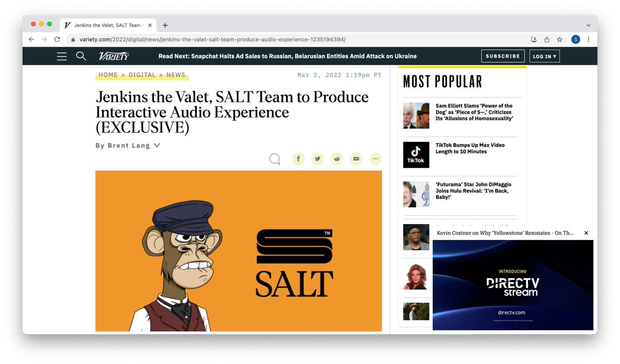
Task: Bookmark this page with star icon
Action: click(x=560, y=39)
